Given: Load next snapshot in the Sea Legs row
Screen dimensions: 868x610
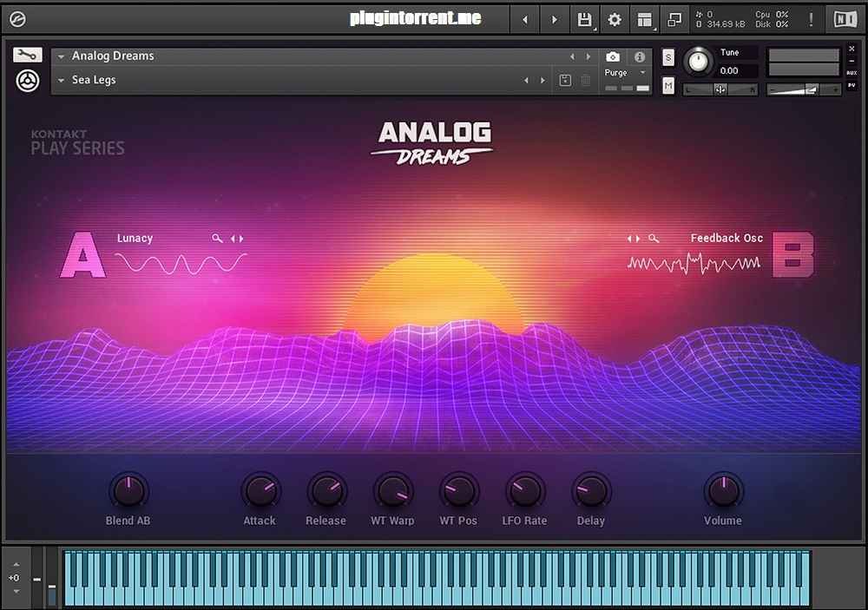Looking at the screenshot, I should pyautogui.click(x=542, y=80).
